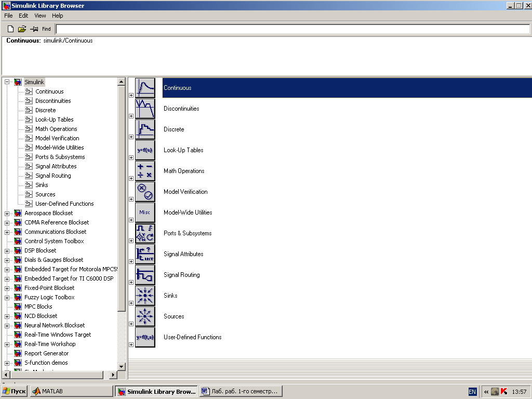Open the Edit menu

tap(23, 16)
